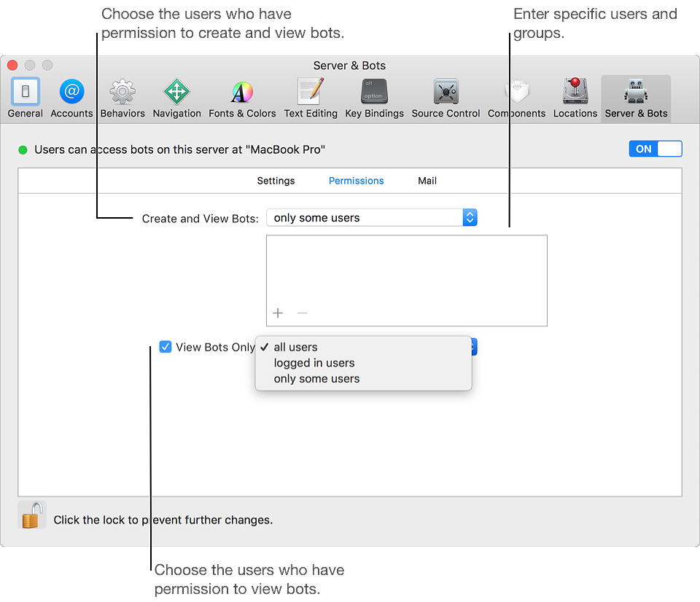Screen dimensions: 700x602
Task: Close the Server & Bots window
Action: [12, 65]
